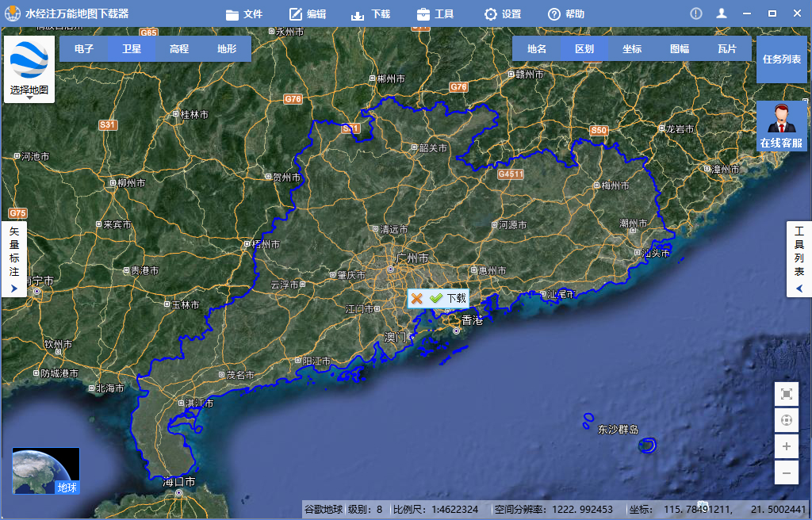Open the user account icon
The height and width of the screenshot is (520, 812).
(x=722, y=13)
